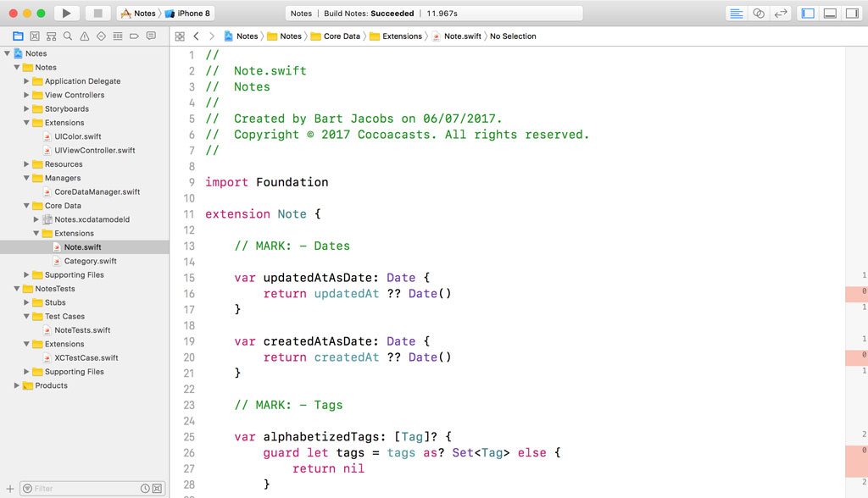
Task: Expand the Products group
Action: (15, 385)
